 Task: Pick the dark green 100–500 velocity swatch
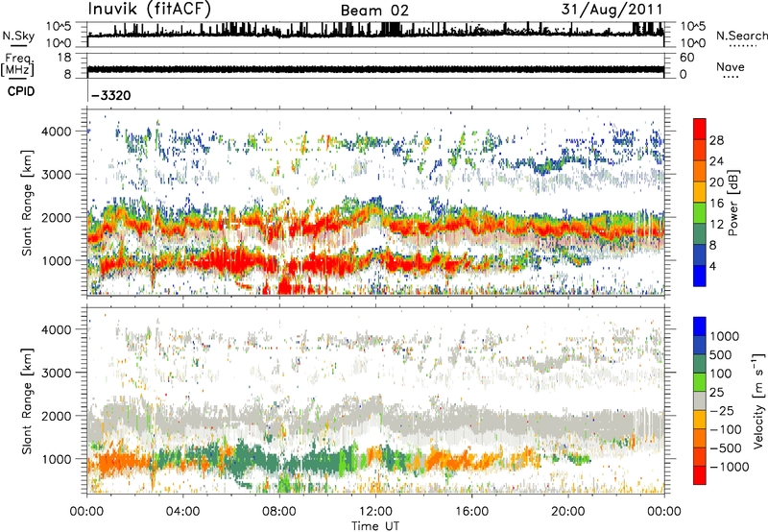(700, 364)
